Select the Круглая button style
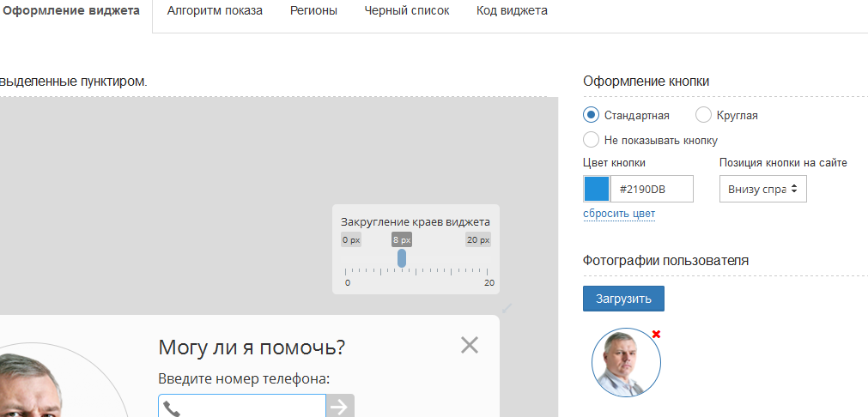The height and width of the screenshot is (417, 868). (x=703, y=115)
